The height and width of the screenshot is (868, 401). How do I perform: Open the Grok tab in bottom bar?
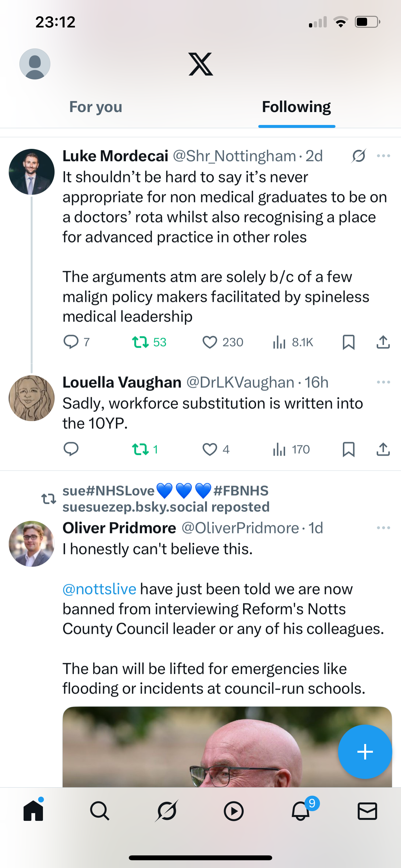point(167,811)
